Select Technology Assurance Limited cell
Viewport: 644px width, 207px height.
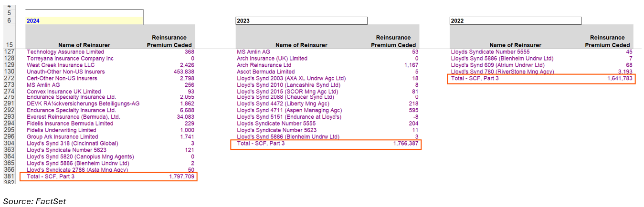click(x=65, y=52)
